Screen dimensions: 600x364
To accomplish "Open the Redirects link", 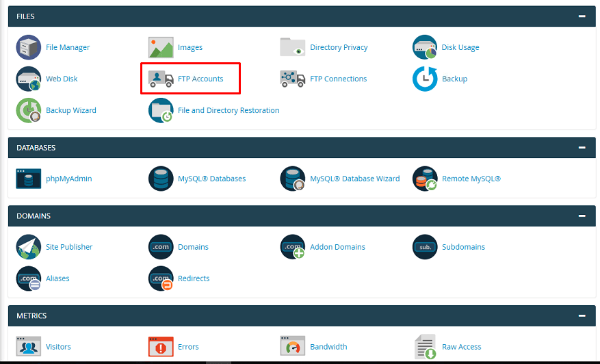I will coord(194,278).
